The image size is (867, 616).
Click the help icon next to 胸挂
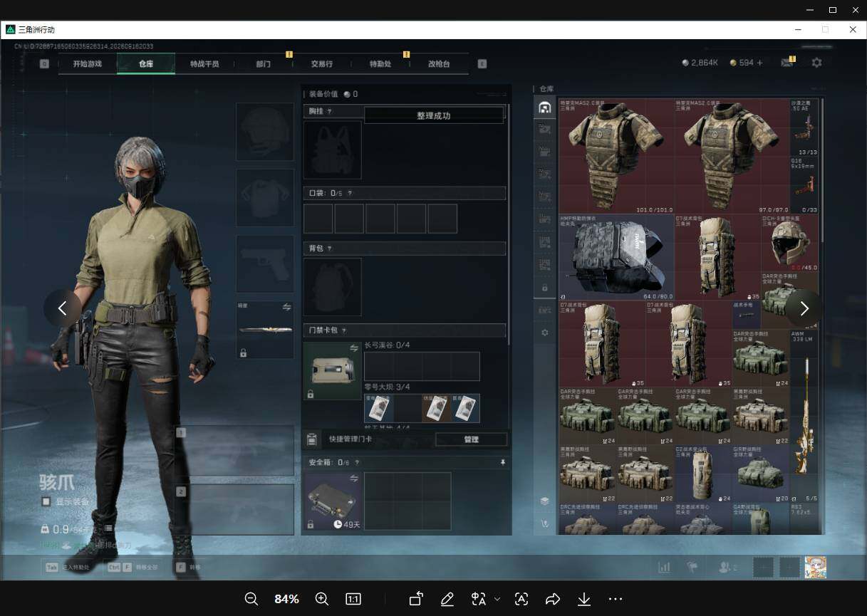click(329, 112)
